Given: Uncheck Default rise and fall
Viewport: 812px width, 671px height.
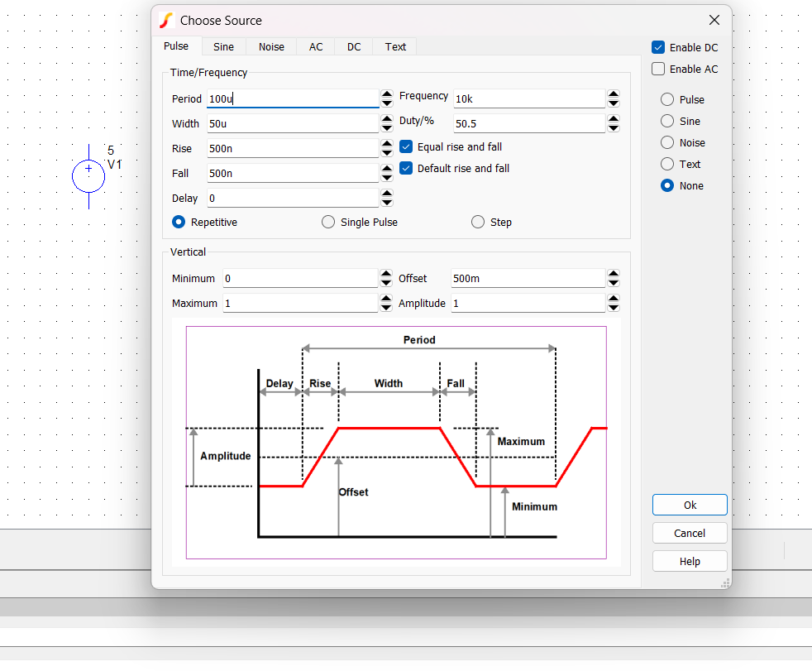Looking at the screenshot, I should click(405, 168).
